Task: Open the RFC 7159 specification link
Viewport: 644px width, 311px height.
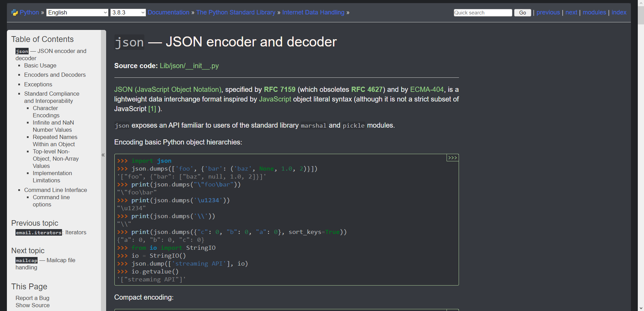Action: coord(280,89)
